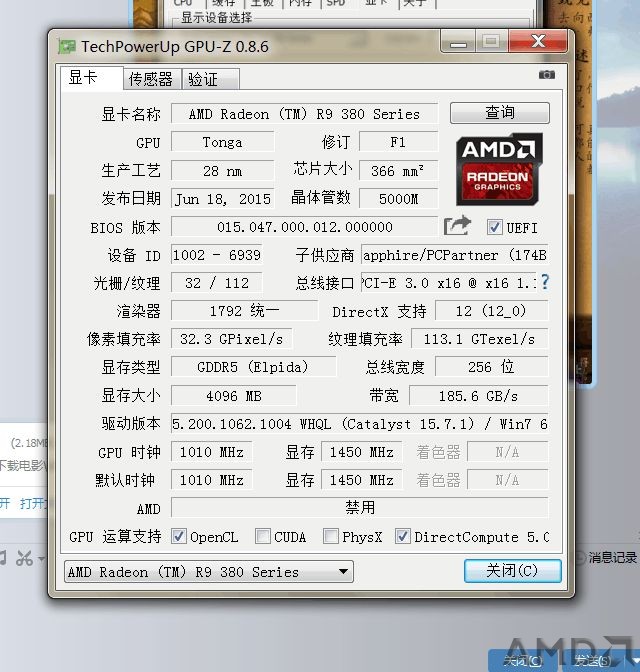Click the GPU 时钟 row 显存 1450 MHz value
640x672 pixels.
(362, 452)
